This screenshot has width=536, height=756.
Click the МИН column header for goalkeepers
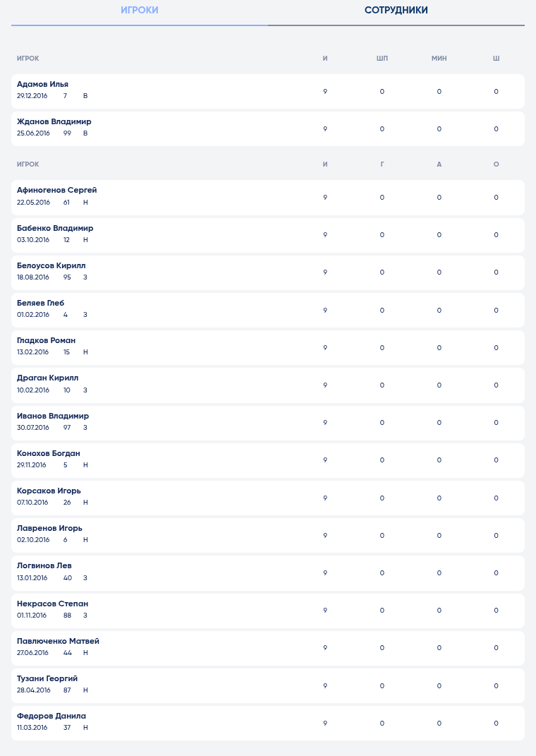tap(439, 59)
